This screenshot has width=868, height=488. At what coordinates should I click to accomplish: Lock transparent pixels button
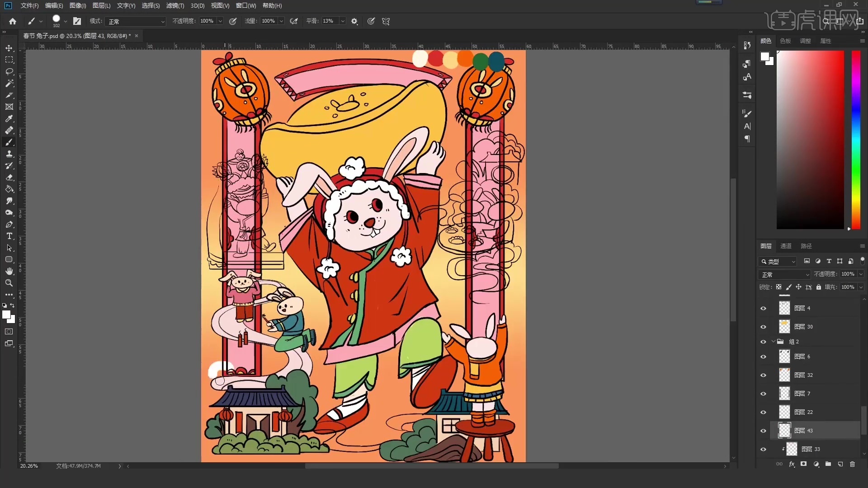coord(778,287)
